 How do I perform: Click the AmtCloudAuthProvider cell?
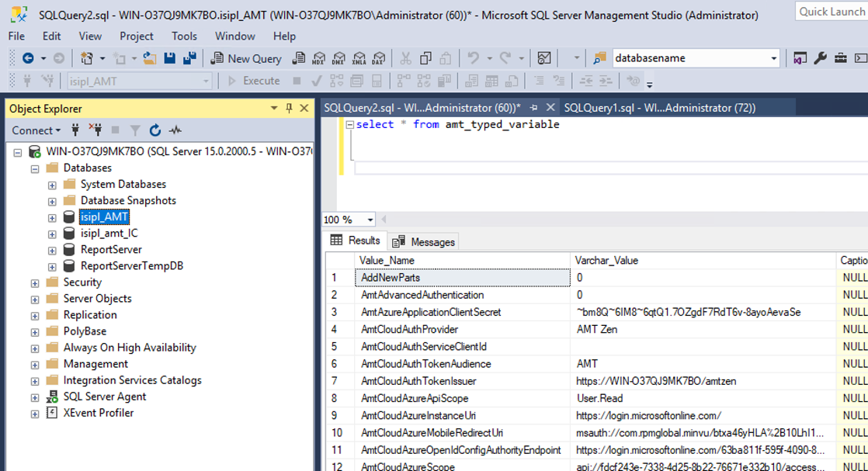[462, 329]
